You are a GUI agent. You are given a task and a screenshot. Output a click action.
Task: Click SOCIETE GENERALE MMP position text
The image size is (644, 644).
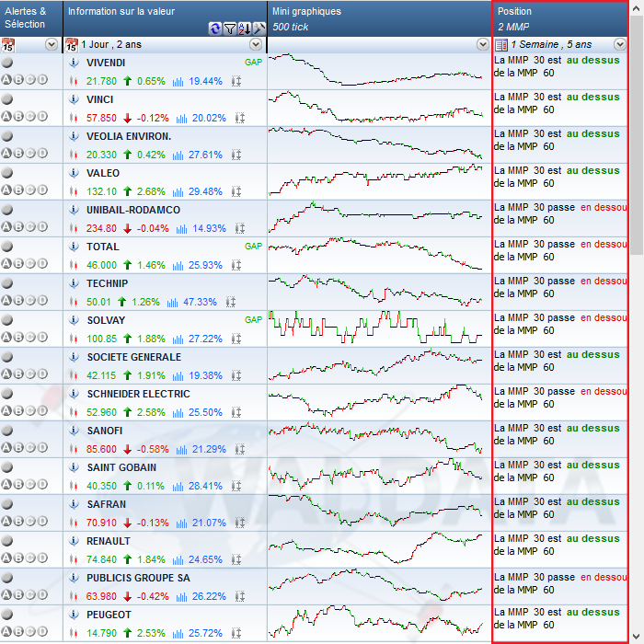click(x=557, y=361)
